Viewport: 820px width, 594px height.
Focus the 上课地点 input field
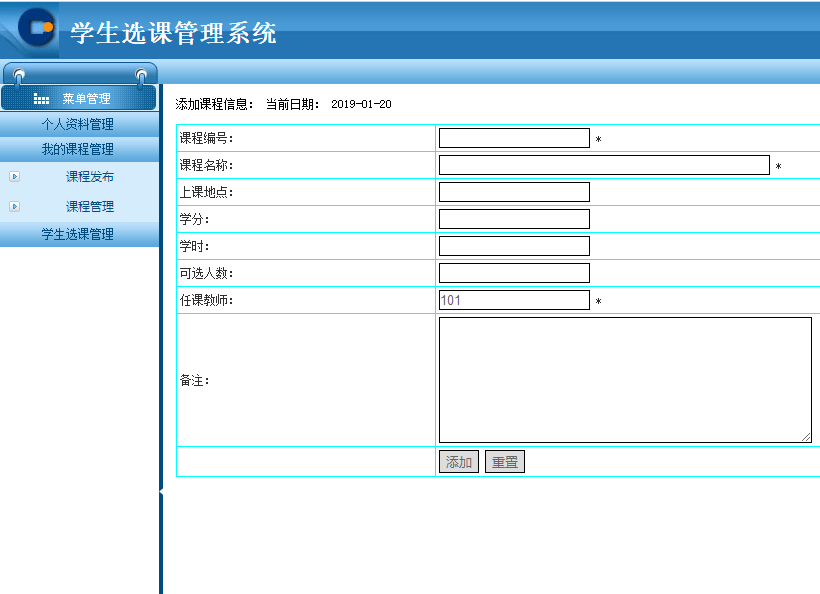[514, 192]
